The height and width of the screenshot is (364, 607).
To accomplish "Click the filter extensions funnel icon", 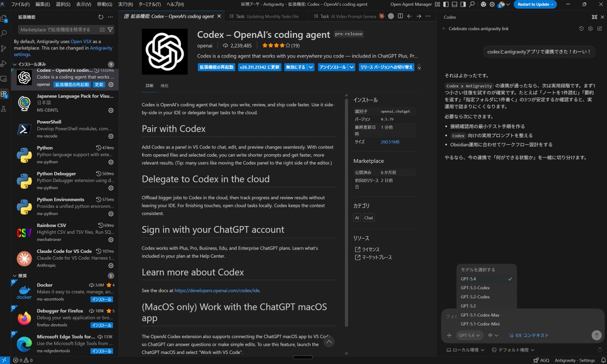I will pyautogui.click(x=110, y=30).
